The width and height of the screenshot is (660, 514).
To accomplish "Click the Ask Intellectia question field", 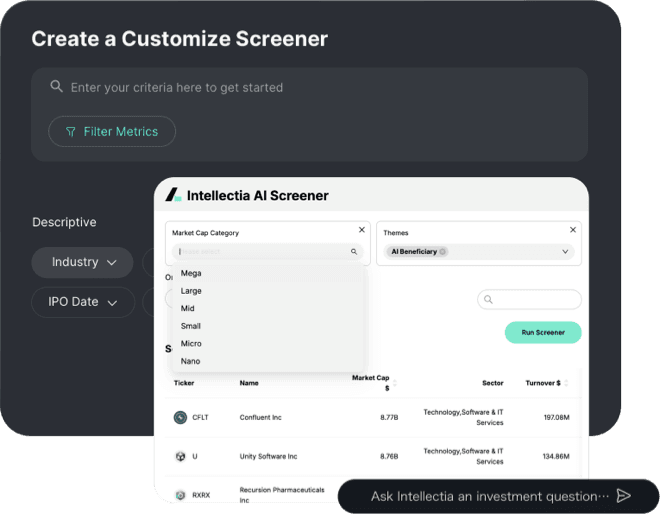I will click(488, 496).
